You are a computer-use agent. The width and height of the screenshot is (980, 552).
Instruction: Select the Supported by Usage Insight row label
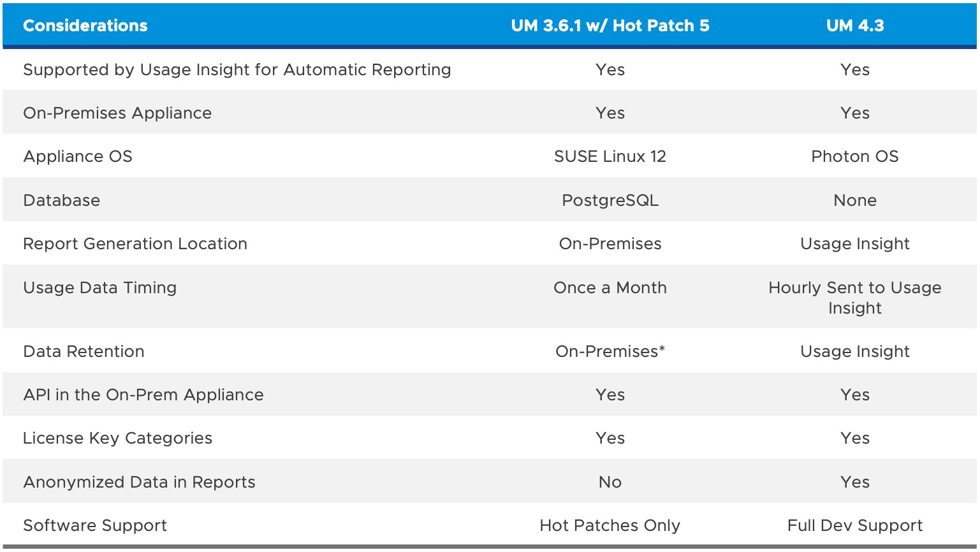[237, 69]
